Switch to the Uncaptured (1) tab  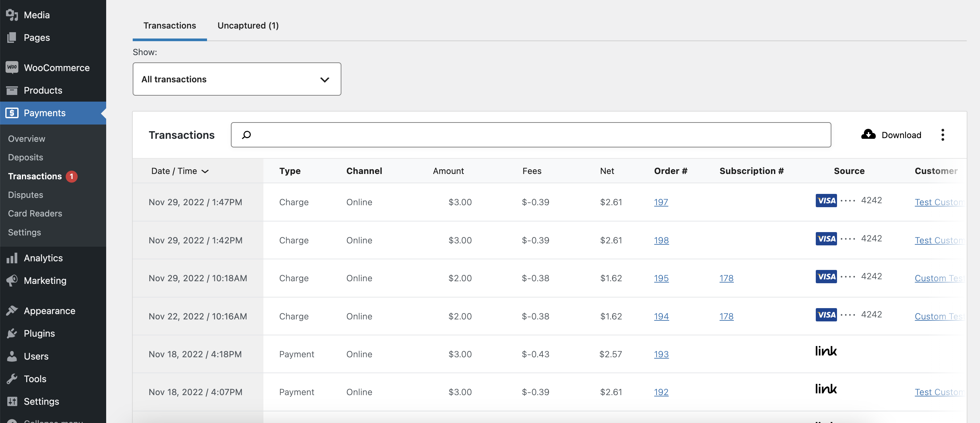click(x=248, y=26)
